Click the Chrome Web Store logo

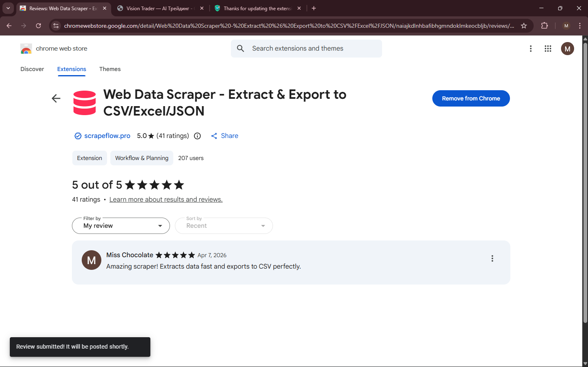click(x=26, y=49)
